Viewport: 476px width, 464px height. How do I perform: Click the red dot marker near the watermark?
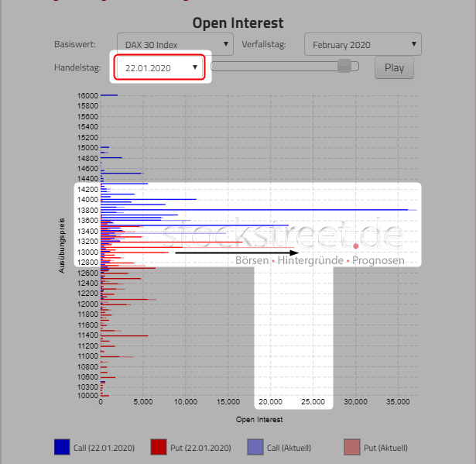(356, 246)
